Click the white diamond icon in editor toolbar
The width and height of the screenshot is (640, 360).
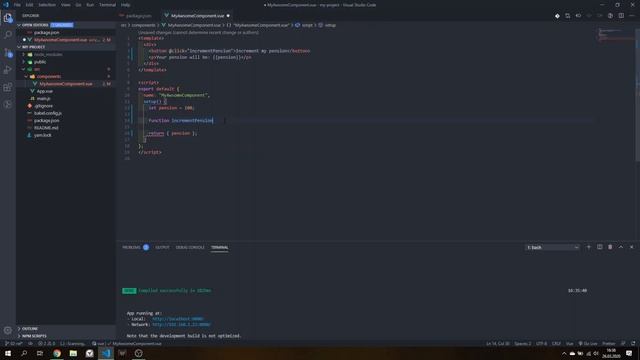coord(557,16)
